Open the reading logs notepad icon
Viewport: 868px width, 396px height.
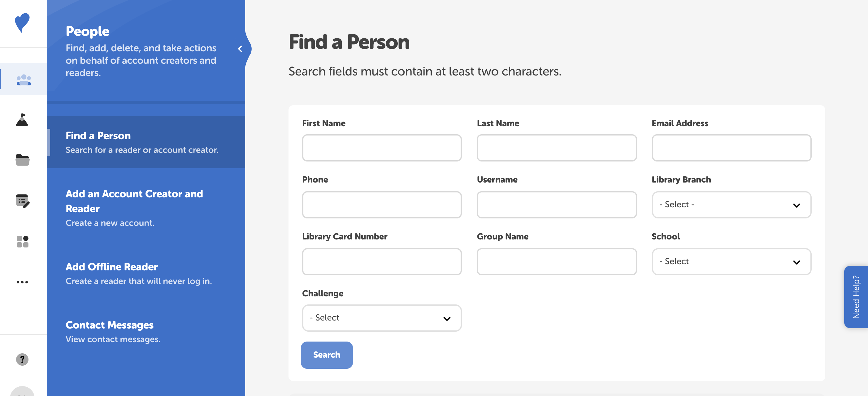[x=23, y=201]
